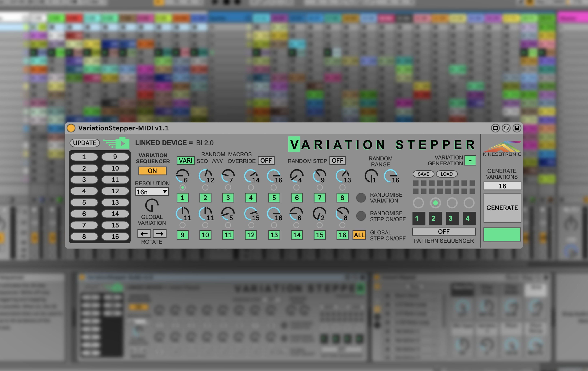
Task: Toggle Random Step OFF switch
Action: point(337,161)
